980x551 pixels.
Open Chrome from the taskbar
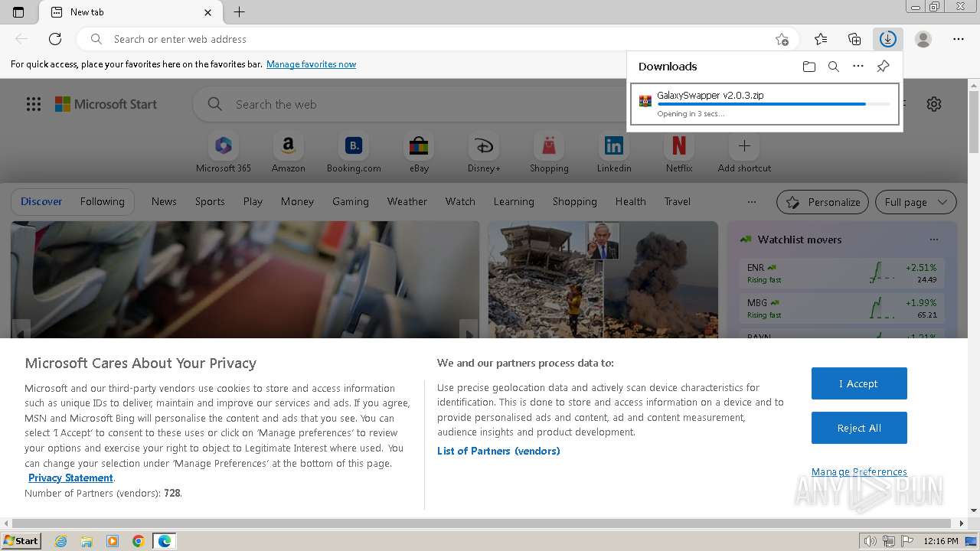138,541
